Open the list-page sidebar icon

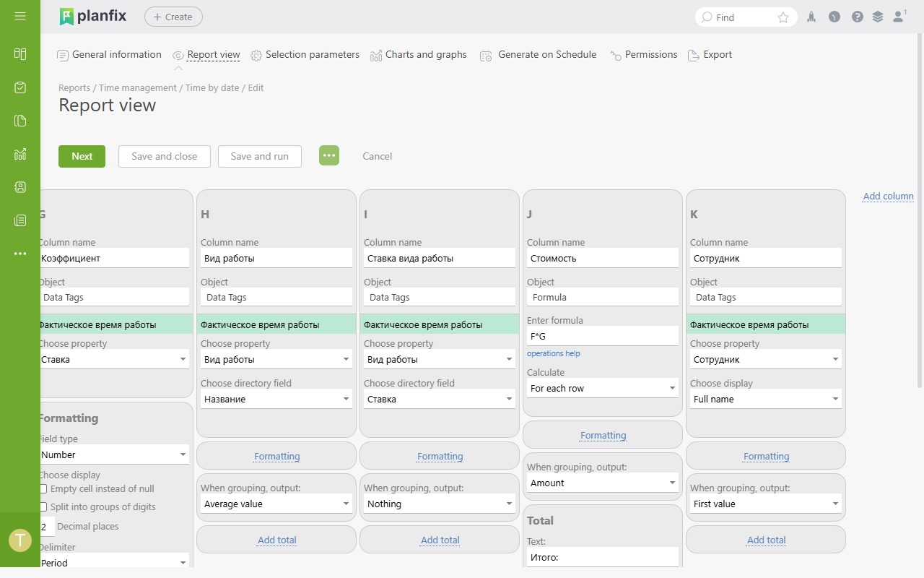pos(20,220)
